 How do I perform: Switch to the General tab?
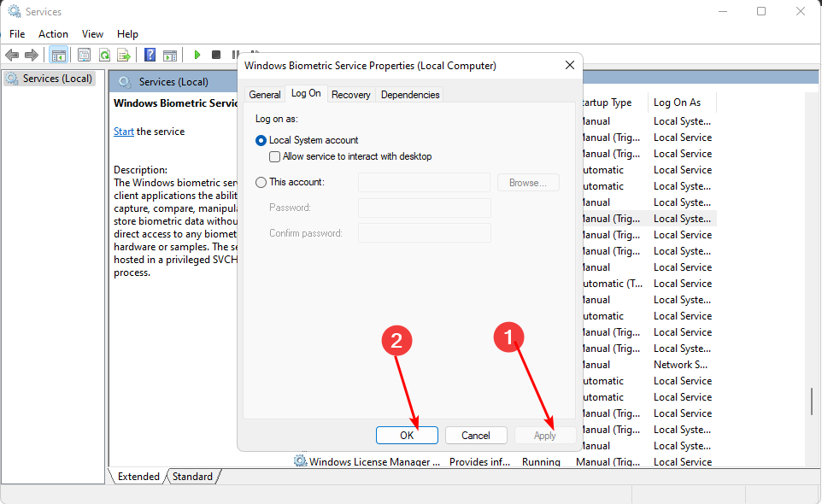click(265, 95)
